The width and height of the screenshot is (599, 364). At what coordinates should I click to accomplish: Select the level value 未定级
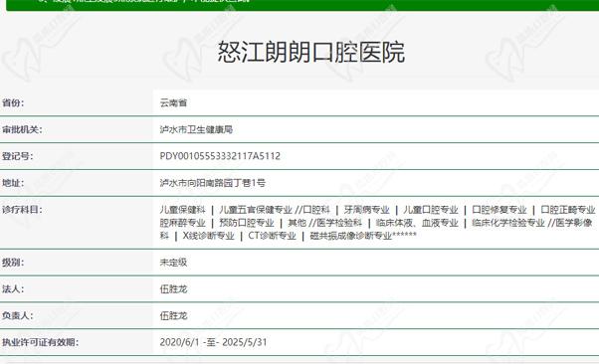[173, 263]
